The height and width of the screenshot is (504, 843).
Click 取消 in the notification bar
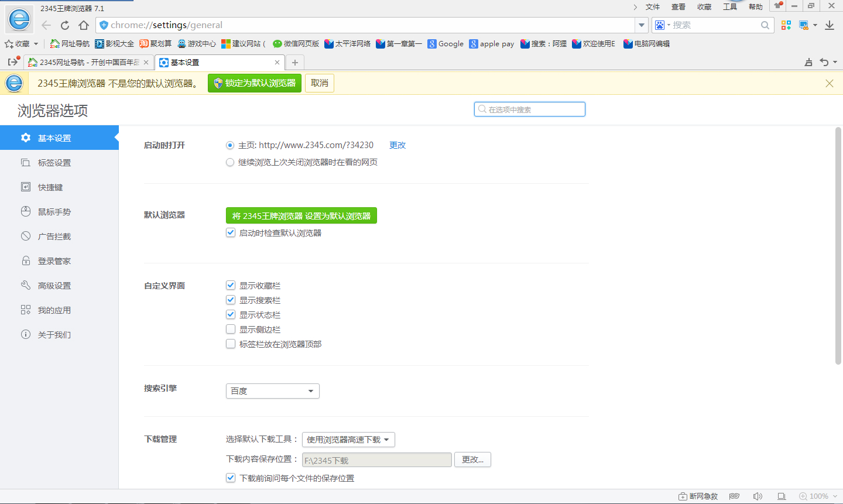320,83
